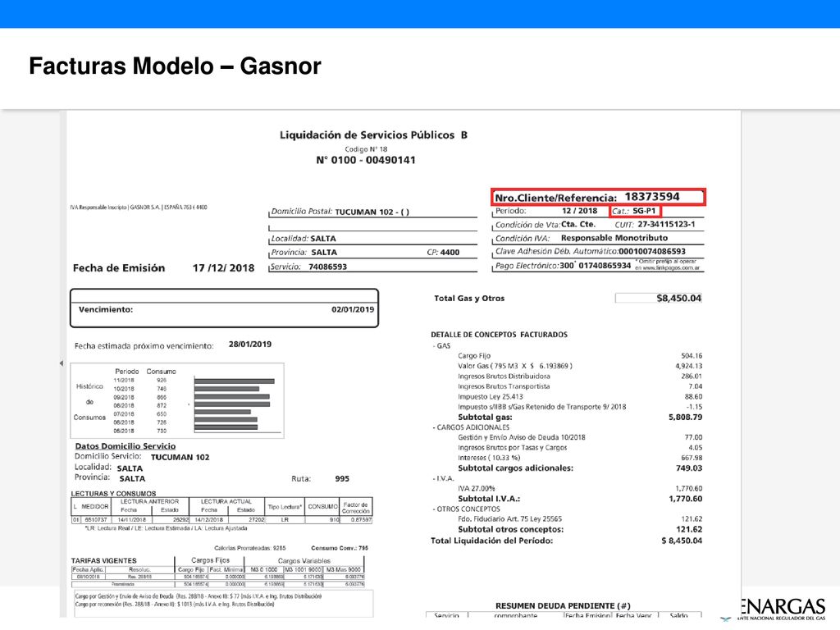
Task: Click Cargo Fijo amount 504.16
Action: (691, 356)
